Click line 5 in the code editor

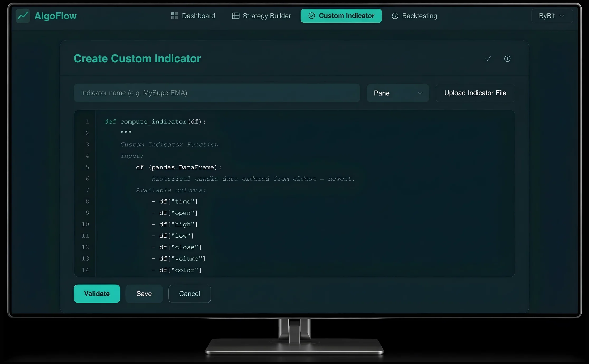point(178,167)
